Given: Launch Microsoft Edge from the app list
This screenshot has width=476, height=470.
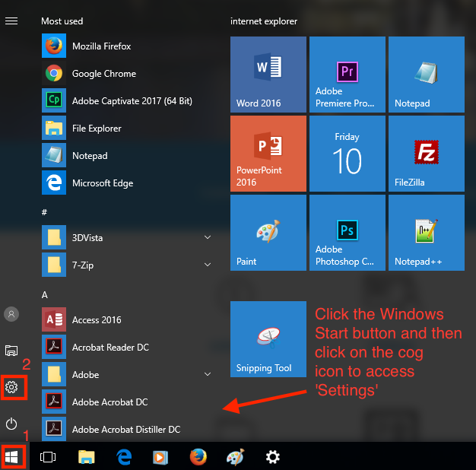Looking at the screenshot, I should click(x=126, y=183).
